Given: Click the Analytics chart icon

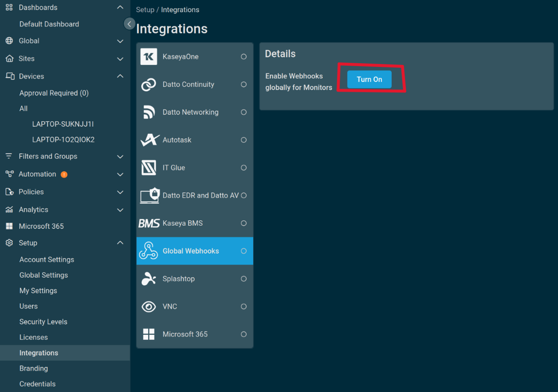Looking at the screenshot, I should click(9, 210).
